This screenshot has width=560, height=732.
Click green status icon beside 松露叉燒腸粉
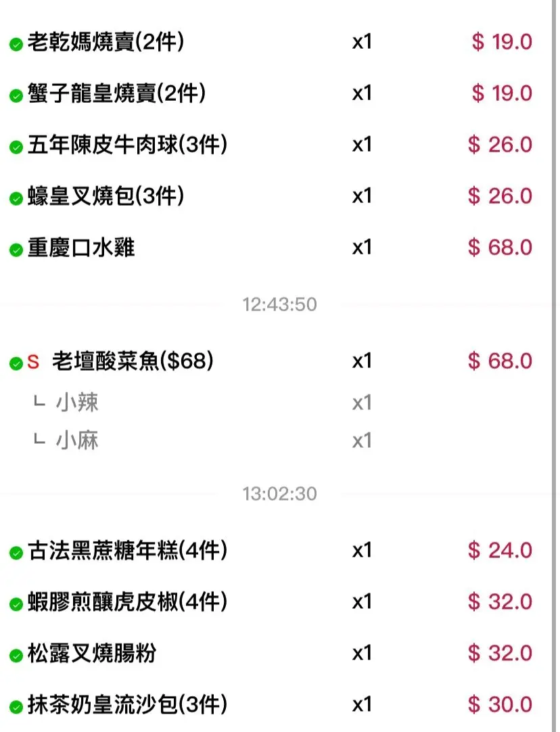tap(16, 656)
